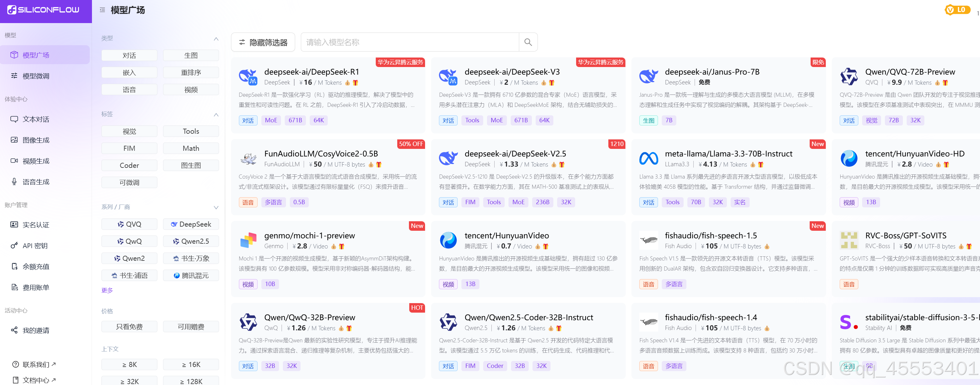
Task: Click the L0 level badge icon
Action: tap(956, 10)
